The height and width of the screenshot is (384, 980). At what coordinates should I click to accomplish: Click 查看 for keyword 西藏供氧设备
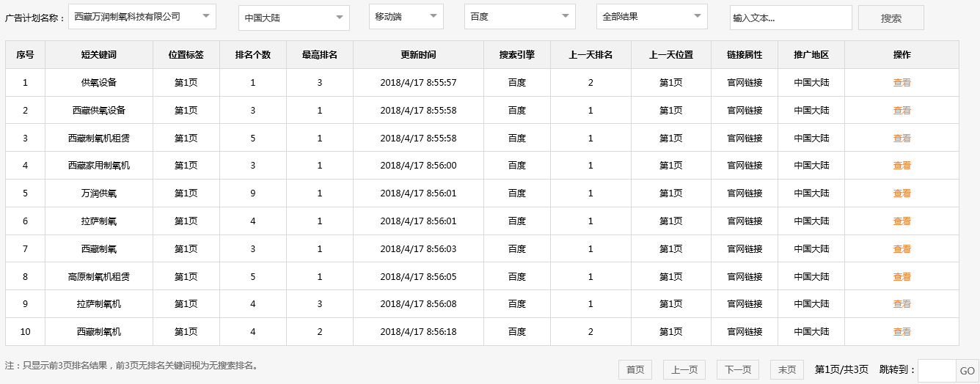pyautogui.click(x=902, y=111)
